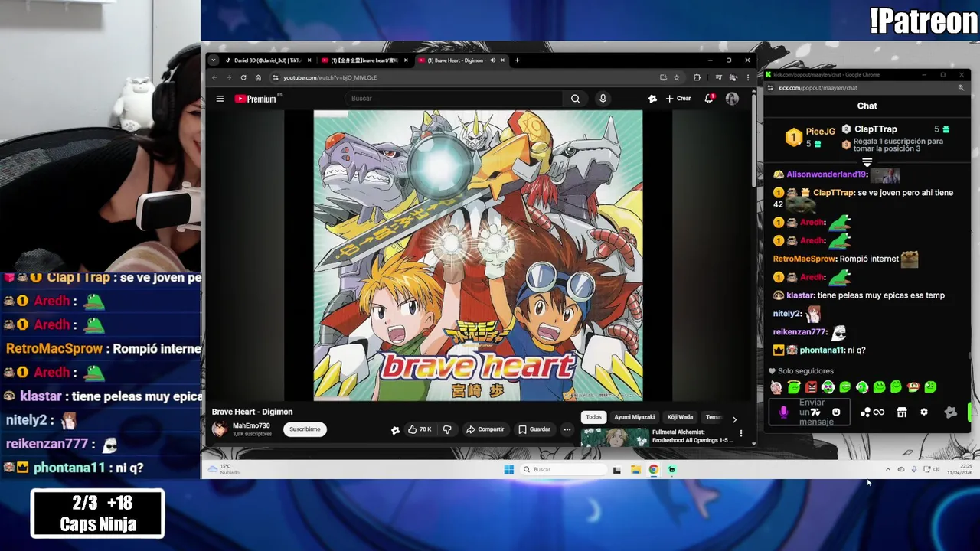Open YouTube notifications bell
The width and height of the screenshot is (980, 551).
[x=709, y=99]
